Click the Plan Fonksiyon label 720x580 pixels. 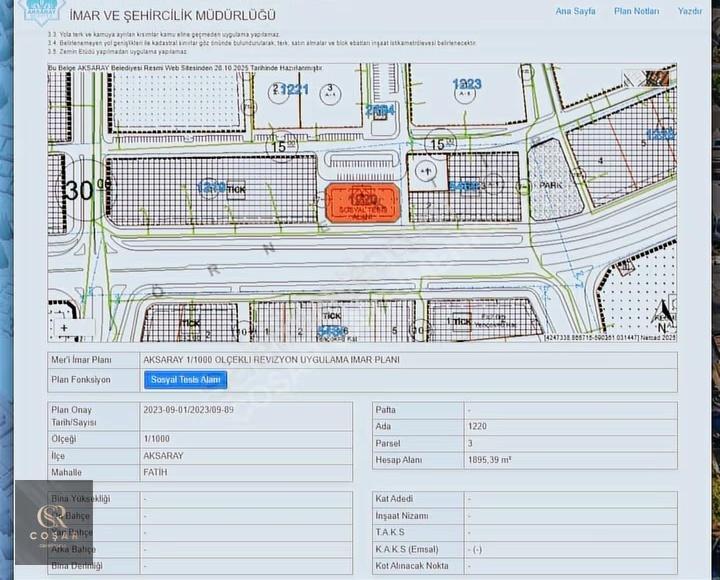(x=81, y=380)
